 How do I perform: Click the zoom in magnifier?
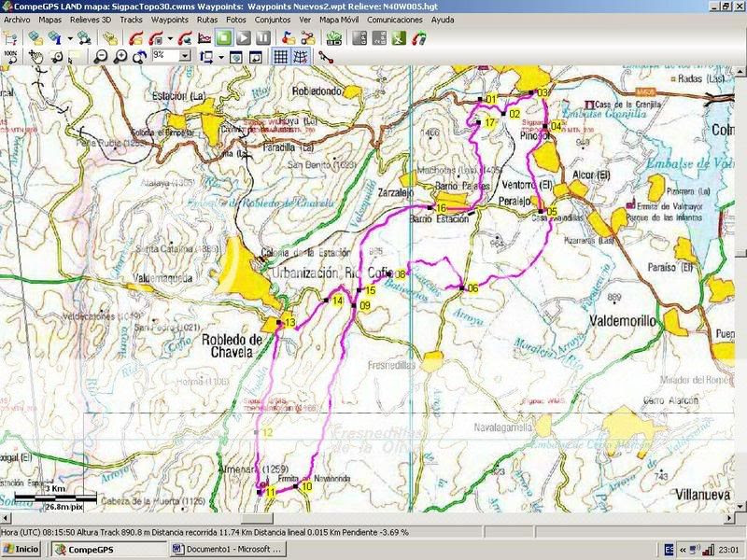[120, 57]
